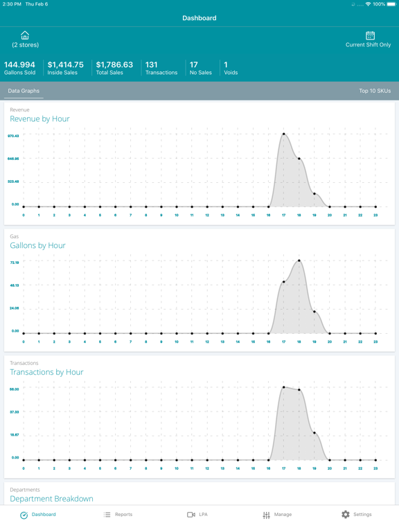Check the Wi-Fi status icon

coord(368,4)
